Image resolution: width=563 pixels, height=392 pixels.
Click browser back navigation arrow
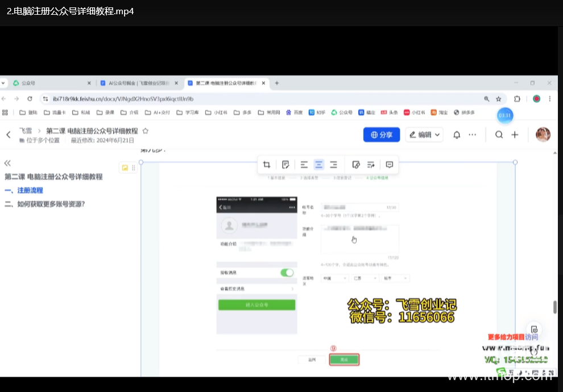coord(4,99)
